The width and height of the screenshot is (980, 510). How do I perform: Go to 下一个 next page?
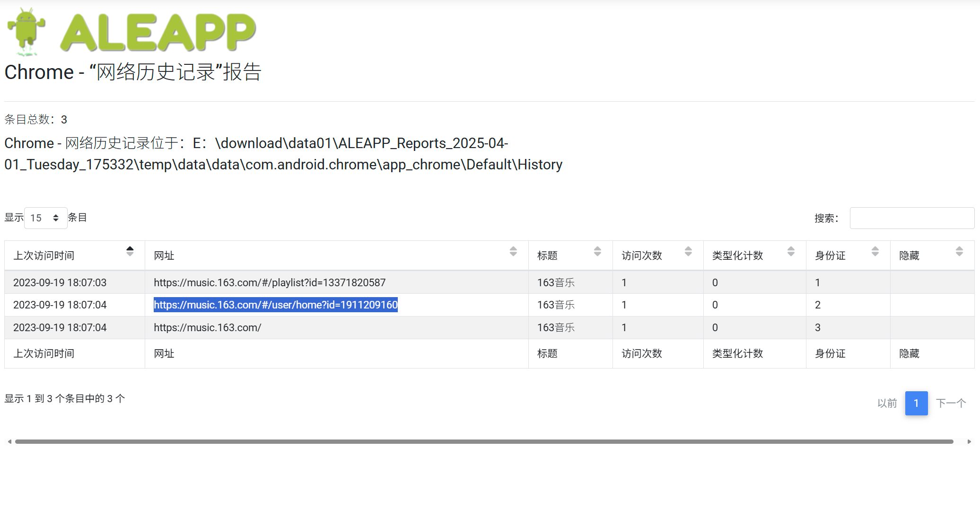951,403
